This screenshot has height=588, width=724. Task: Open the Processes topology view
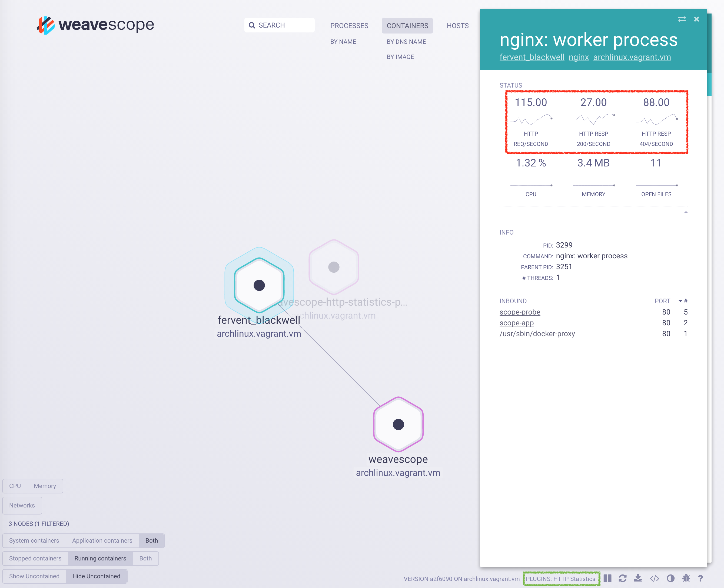[349, 26]
